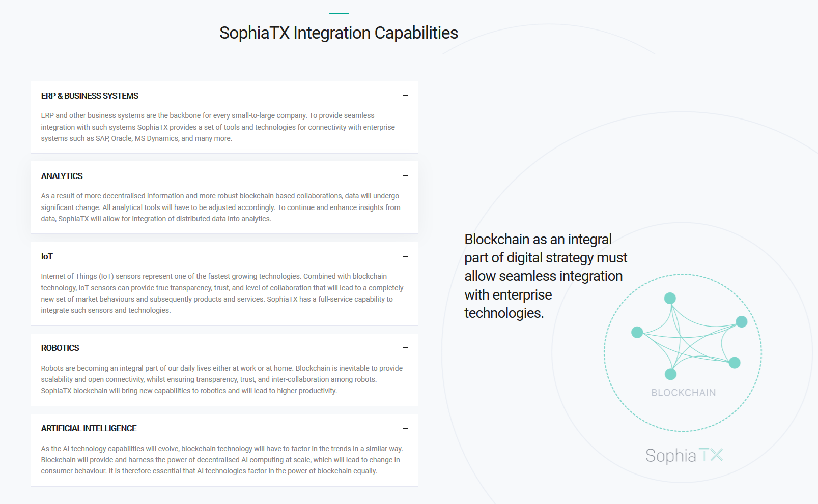This screenshot has width=818, height=504.
Task: Click the ANALYTICS accordion heading
Action: [62, 176]
